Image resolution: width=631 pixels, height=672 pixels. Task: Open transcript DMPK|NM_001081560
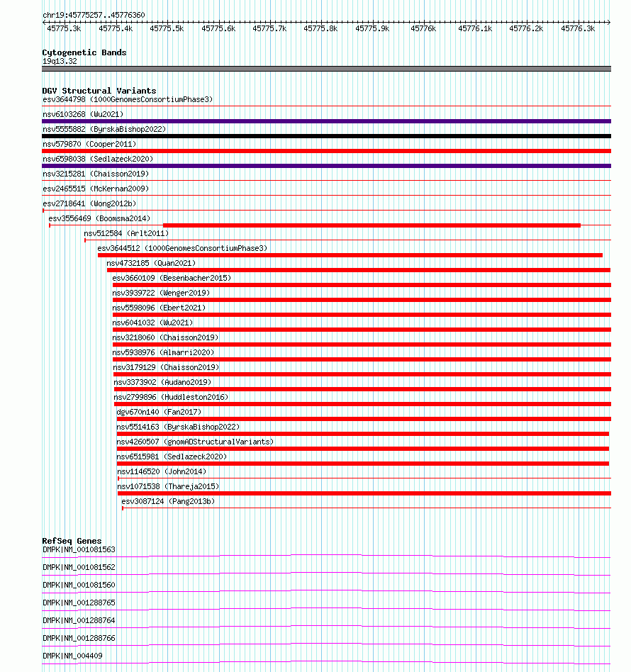click(79, 585)
